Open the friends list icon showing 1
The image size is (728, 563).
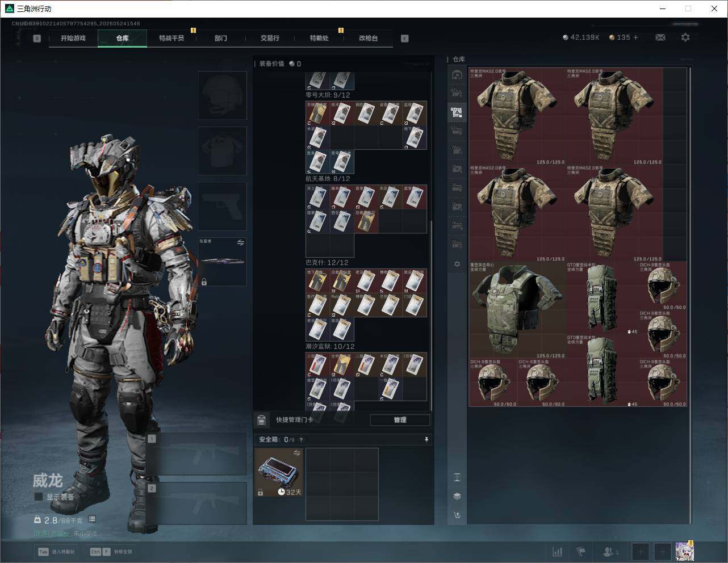(x=610, y=552)
